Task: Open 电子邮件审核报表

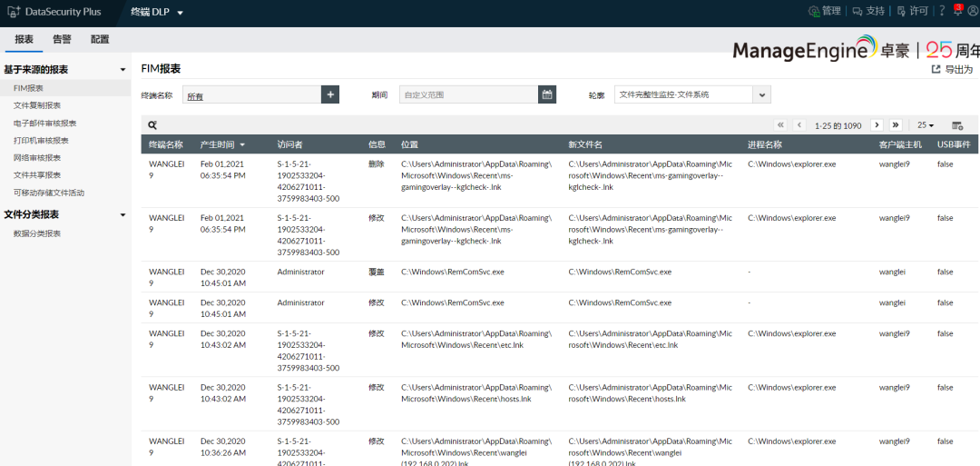Action: coord(45,123)
